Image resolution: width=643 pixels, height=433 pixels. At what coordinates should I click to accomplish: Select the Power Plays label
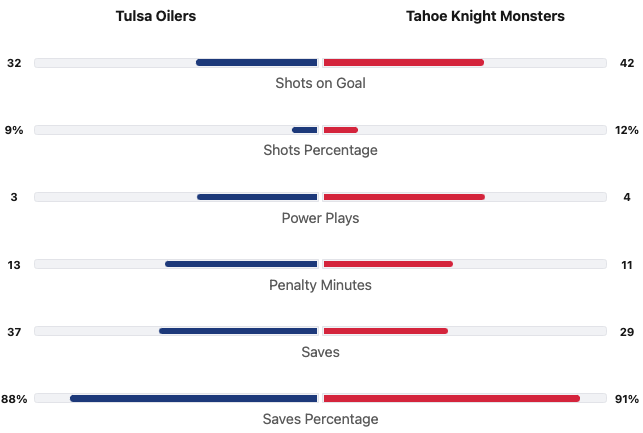[320, 218]
